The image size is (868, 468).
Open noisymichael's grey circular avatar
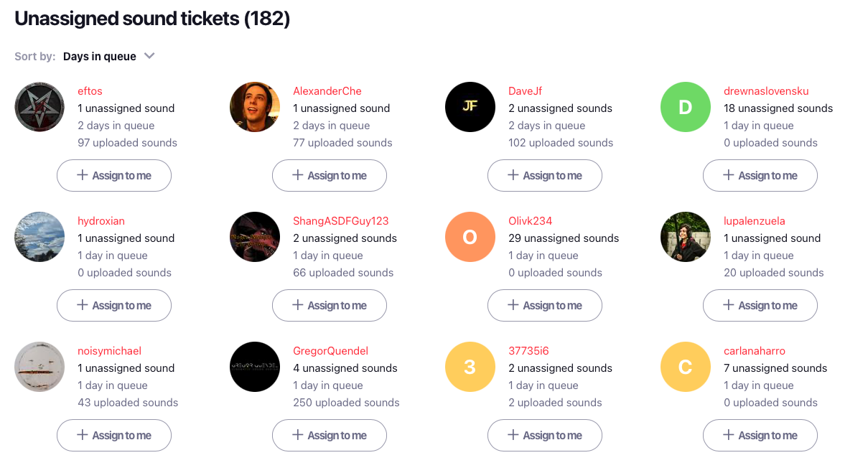point(39,367)
